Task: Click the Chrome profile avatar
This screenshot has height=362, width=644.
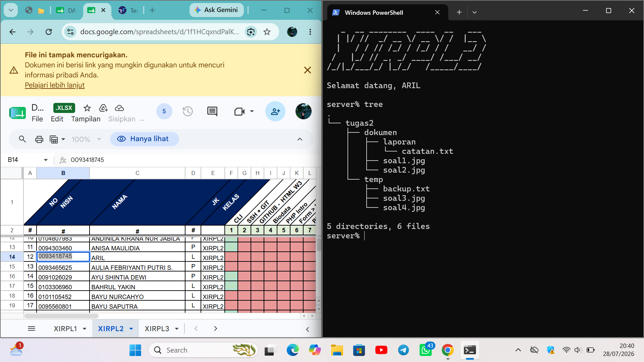Action: [292, 32]
